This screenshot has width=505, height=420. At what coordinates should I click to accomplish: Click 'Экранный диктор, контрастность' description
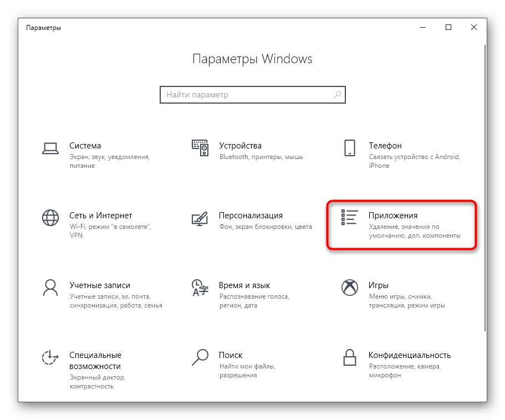[97, 382]
